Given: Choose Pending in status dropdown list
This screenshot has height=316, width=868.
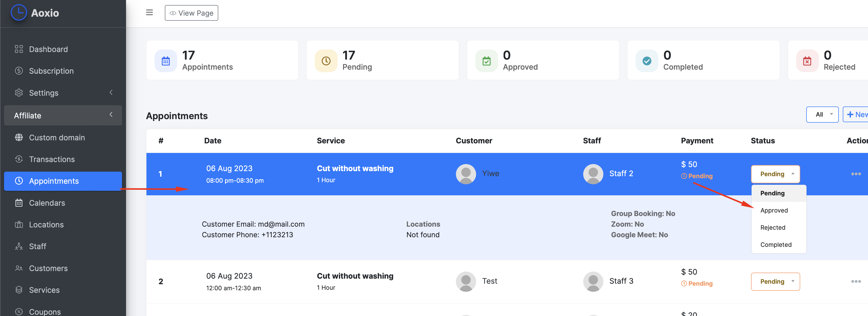Looking at the screenshot, I should click(x=779, y=193).
